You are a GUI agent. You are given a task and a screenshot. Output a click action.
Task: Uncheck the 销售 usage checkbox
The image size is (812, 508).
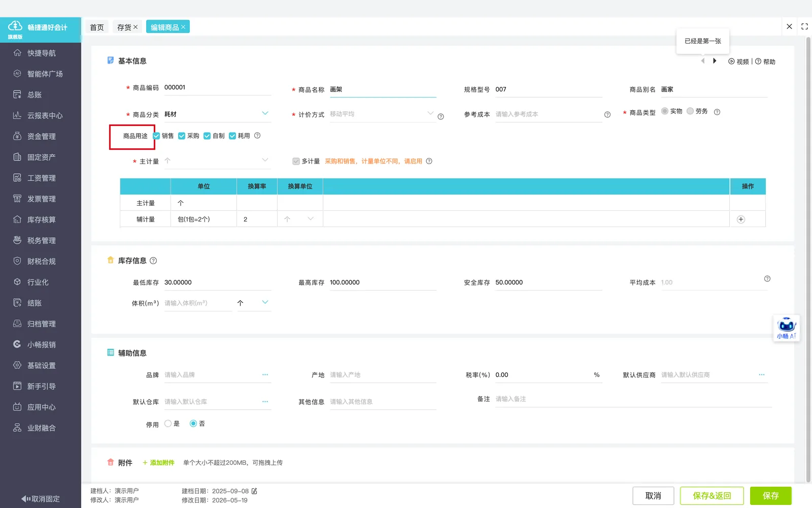point(157,136)
